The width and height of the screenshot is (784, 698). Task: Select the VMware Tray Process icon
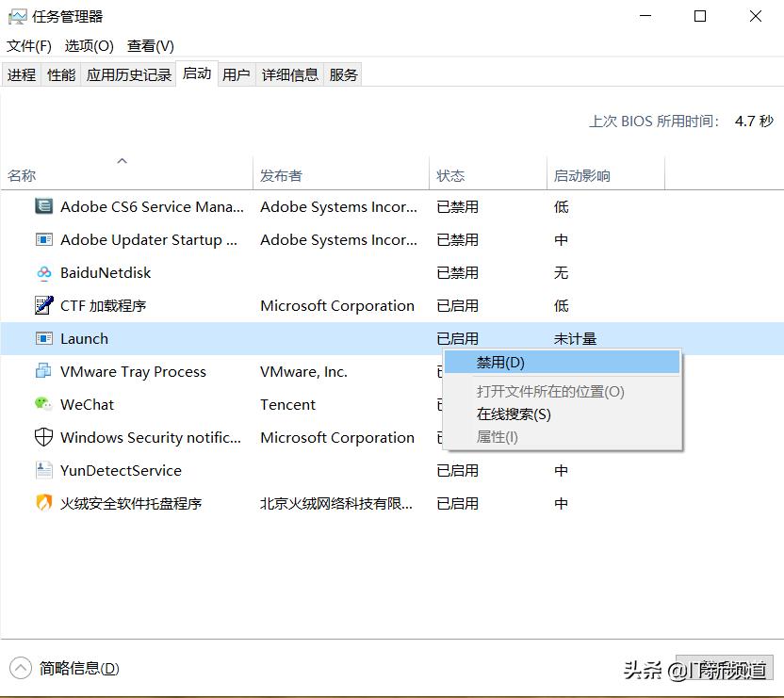[43, 371]
